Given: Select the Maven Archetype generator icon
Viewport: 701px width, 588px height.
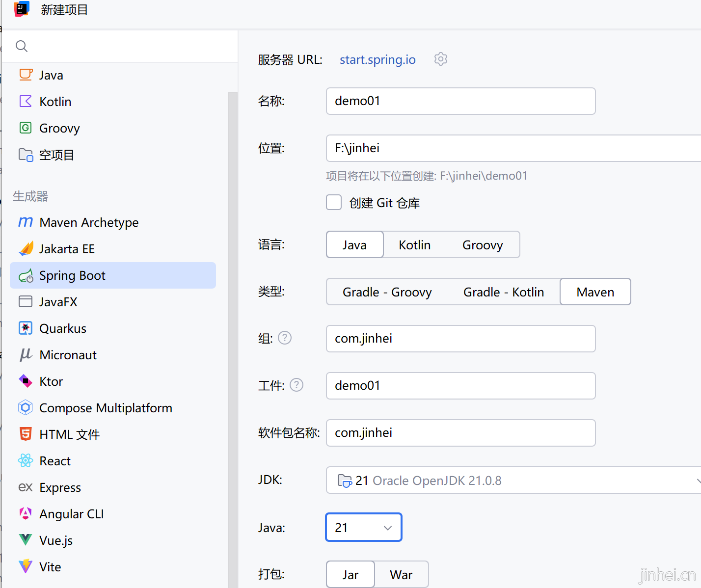Looking at the screenshot, I should click(x=26, y=222).
